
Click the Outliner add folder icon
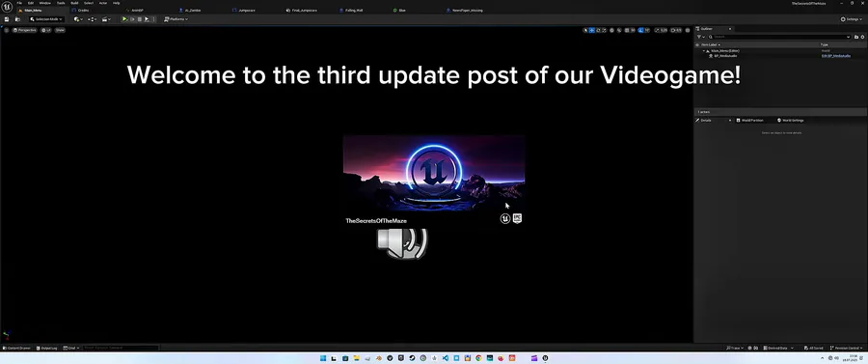pos(856,37)
